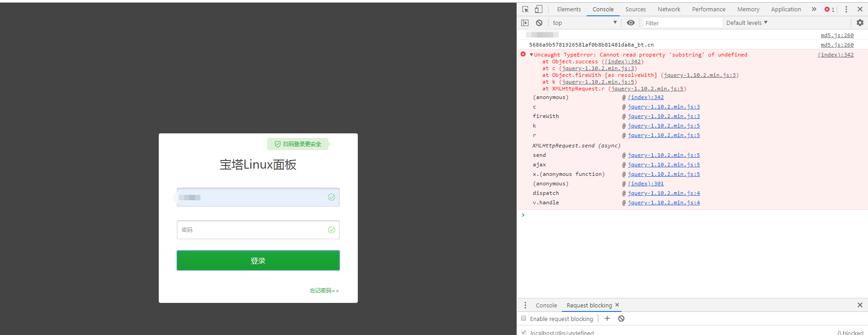Collapse the Uncaught TypeError stack trace

tap(531, 55)
